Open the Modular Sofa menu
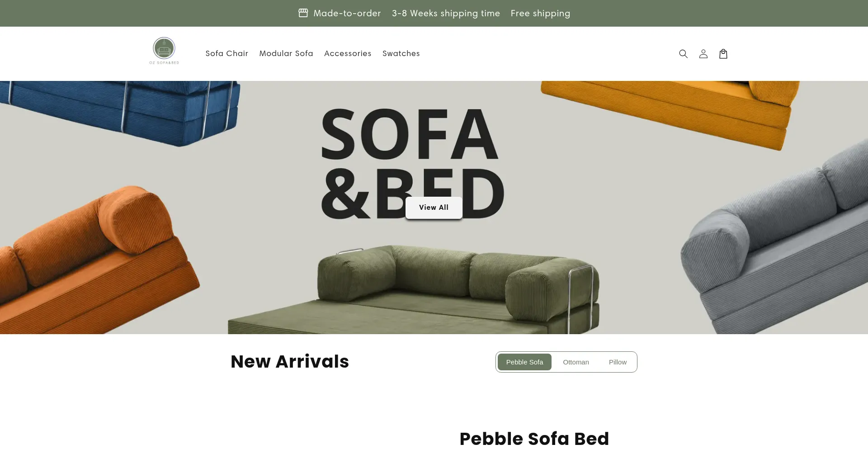Screen dimensions: 868x449 point(286,53)
